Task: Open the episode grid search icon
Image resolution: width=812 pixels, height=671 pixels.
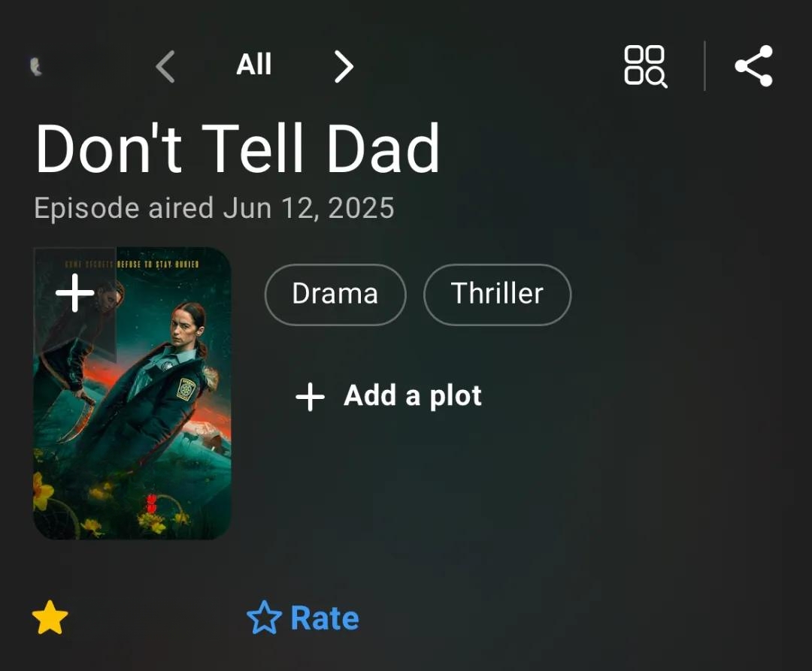Action: (x=645, y=66)
